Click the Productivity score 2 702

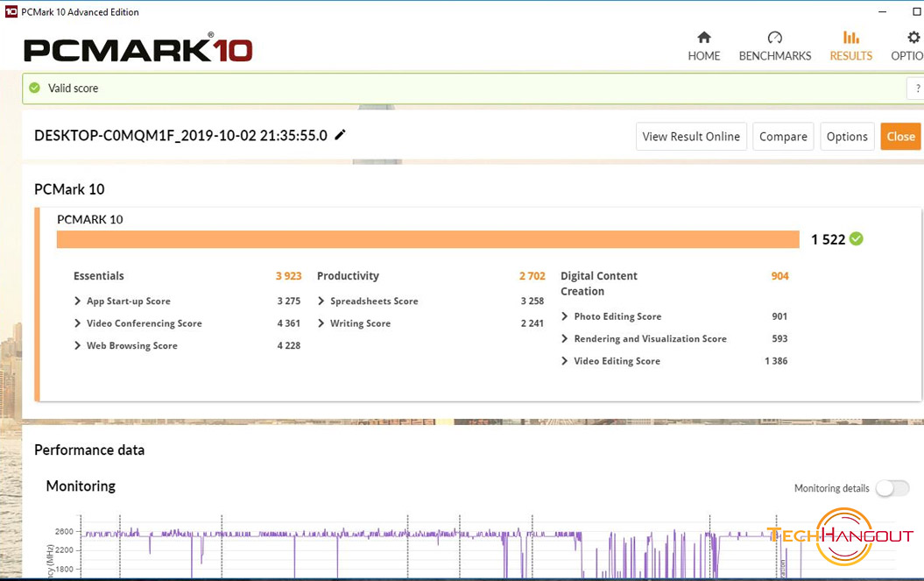[x=533, y=276]
